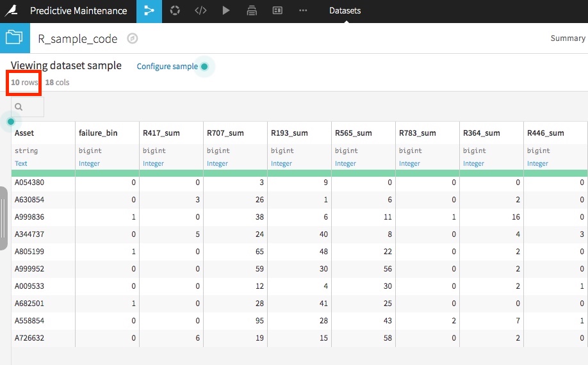
Task: Click the teal hint dot near Configure sample
Action: point(204,67)
